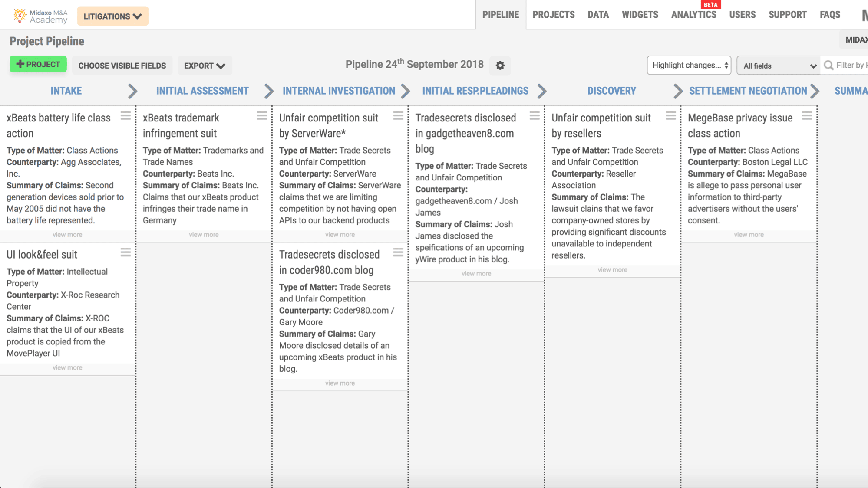Image resolution: width=868 pixels, height=488 pixels.
Task: Select the Initial Assessment stage header
Action: point(202,91)
